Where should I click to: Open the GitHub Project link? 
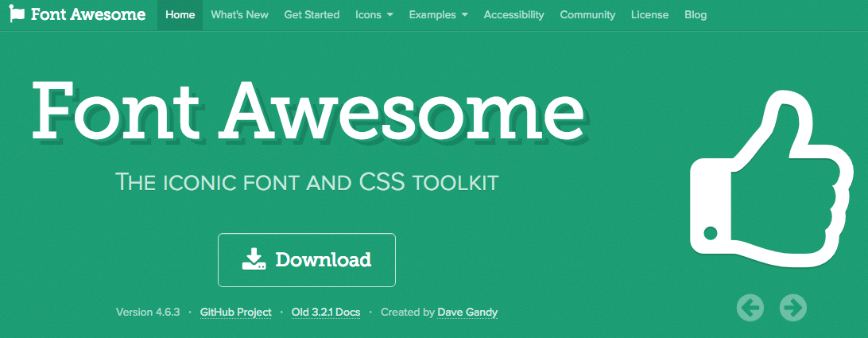[x=236, y=313]
